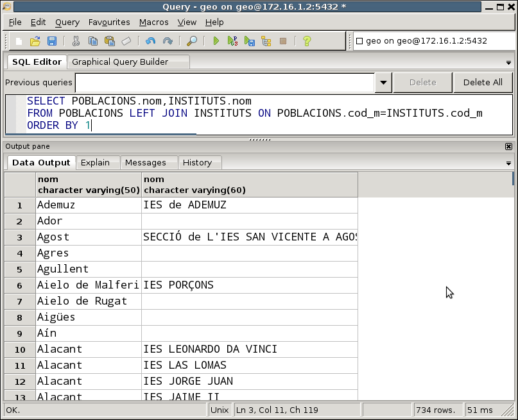The image size is (518, 420).
Task: Click the yellow Help question mark icon
Action: [307, 41]
